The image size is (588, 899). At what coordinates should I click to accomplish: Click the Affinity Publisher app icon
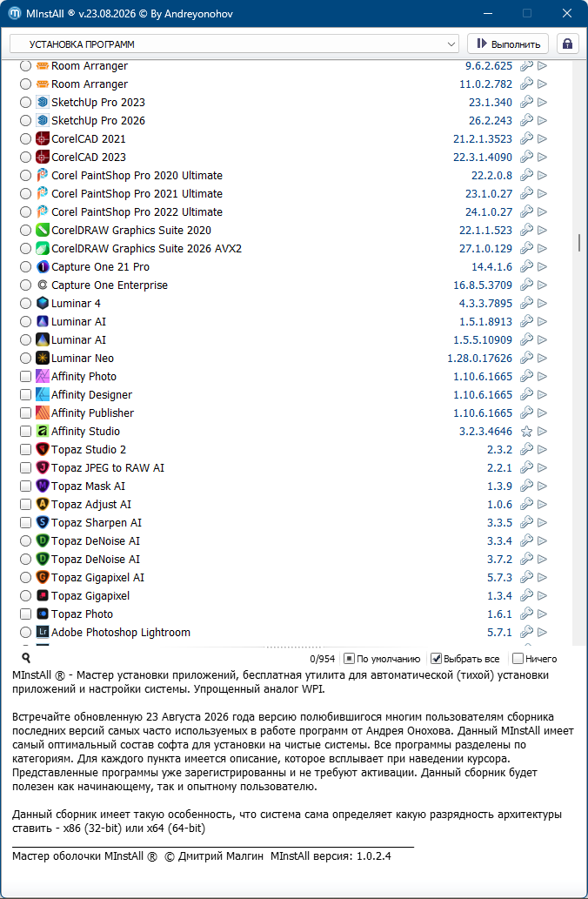pos(43,413)
